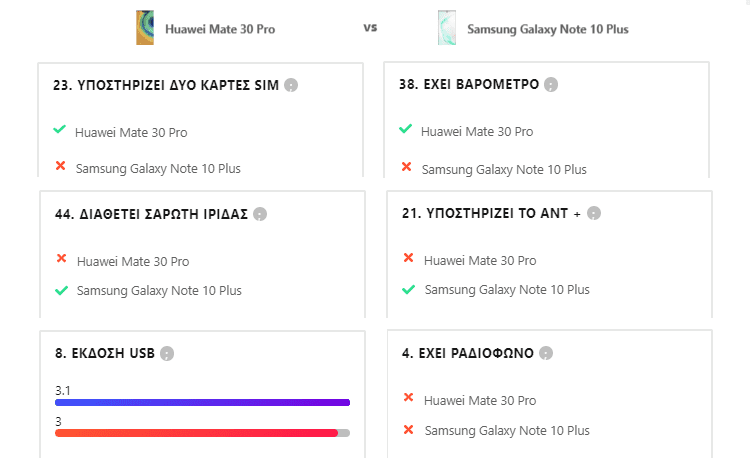The width and height of the screenshot is (750, 458).
Task: Click the Huawei Mate 30 Pro header title
Action: tap(220, 29)
